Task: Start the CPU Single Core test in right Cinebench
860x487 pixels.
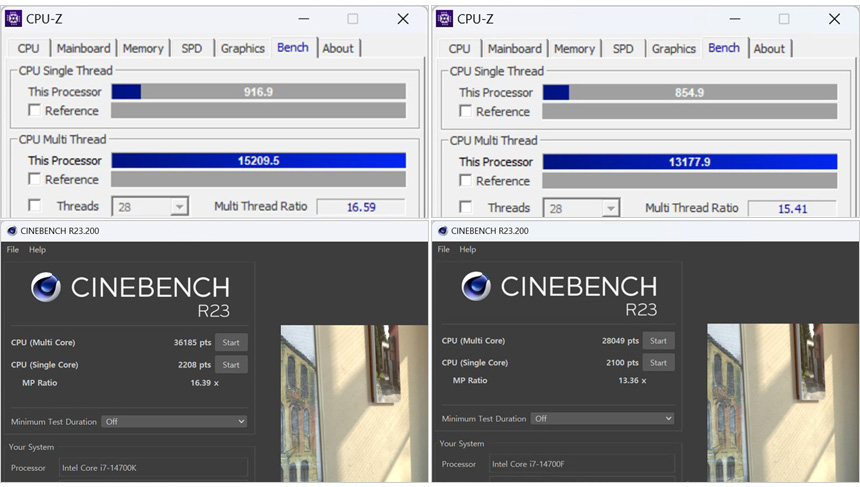Action: [657, 362]
